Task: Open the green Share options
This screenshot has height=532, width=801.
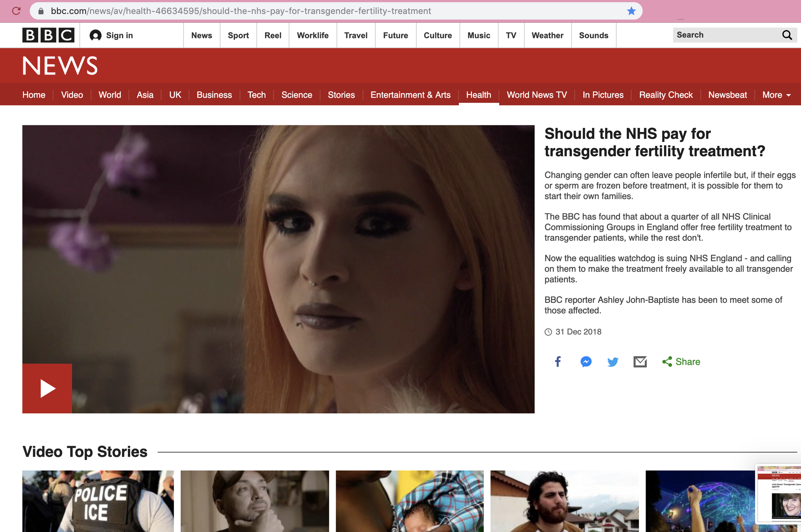Action: 681,362
